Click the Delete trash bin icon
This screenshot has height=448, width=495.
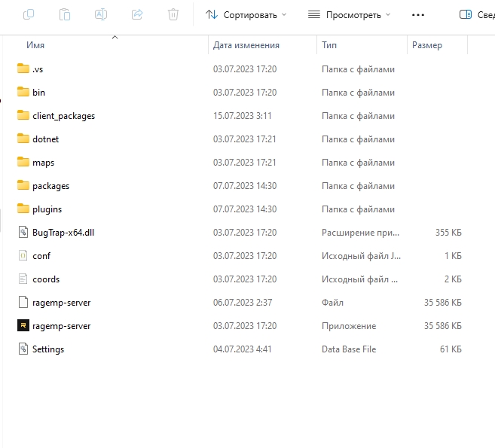point(173,14)
